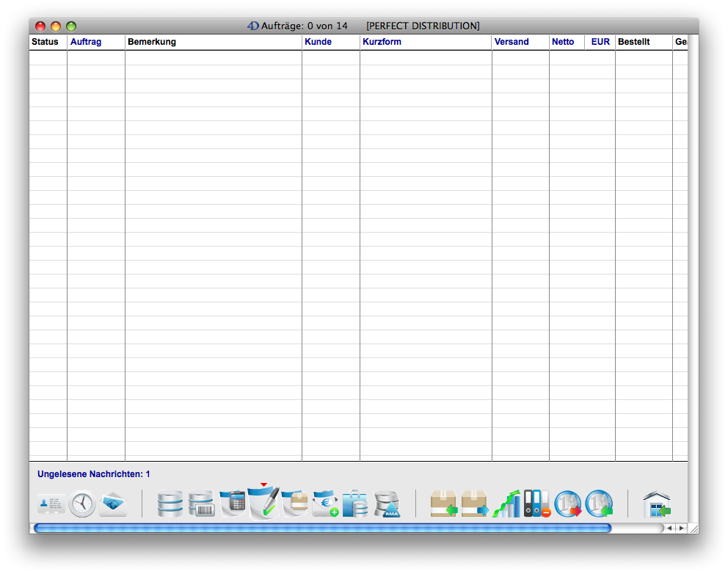Image resolution: width=728 pixels, height=574 pixels.
Task: Select the pen with green checkmark icon
Action: pyautogui.click(x=264, y=504)
